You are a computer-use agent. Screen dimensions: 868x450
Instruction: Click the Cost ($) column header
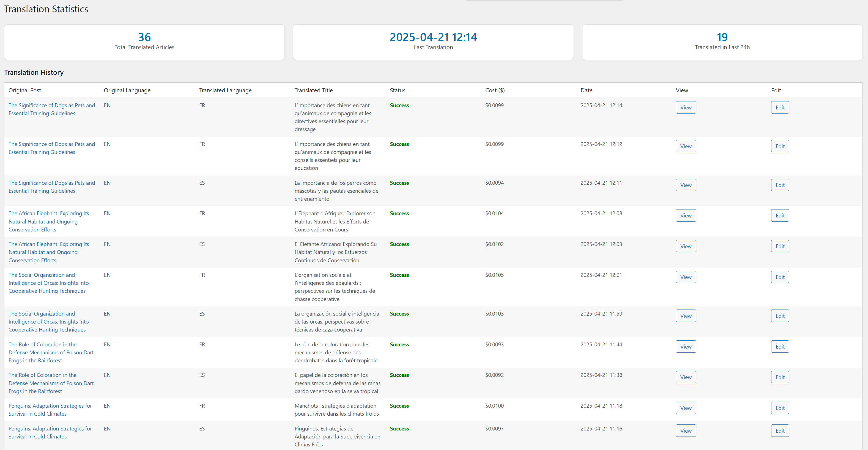495,90
